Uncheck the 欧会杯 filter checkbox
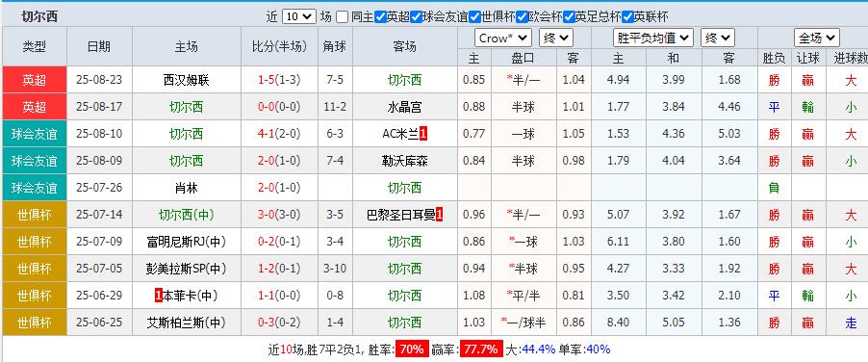Viewport: 868px width, 362px height. click(522, 16)
